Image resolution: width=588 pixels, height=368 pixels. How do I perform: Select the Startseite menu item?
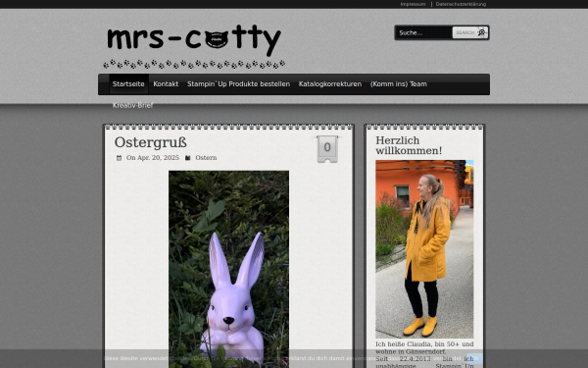coord(128,84)
